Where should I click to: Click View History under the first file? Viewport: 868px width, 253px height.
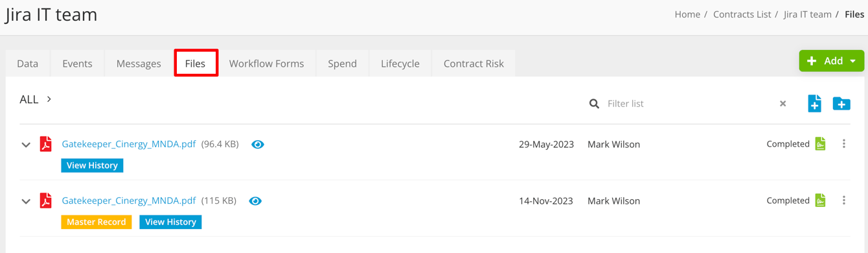[x=92, y=165]
